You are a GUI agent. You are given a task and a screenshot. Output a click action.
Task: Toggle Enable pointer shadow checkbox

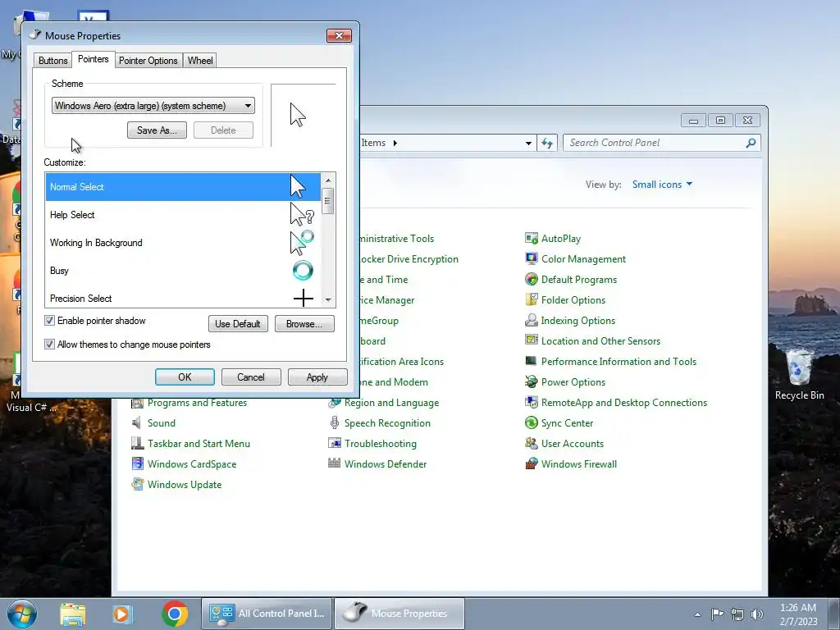(x=49, y=321)
